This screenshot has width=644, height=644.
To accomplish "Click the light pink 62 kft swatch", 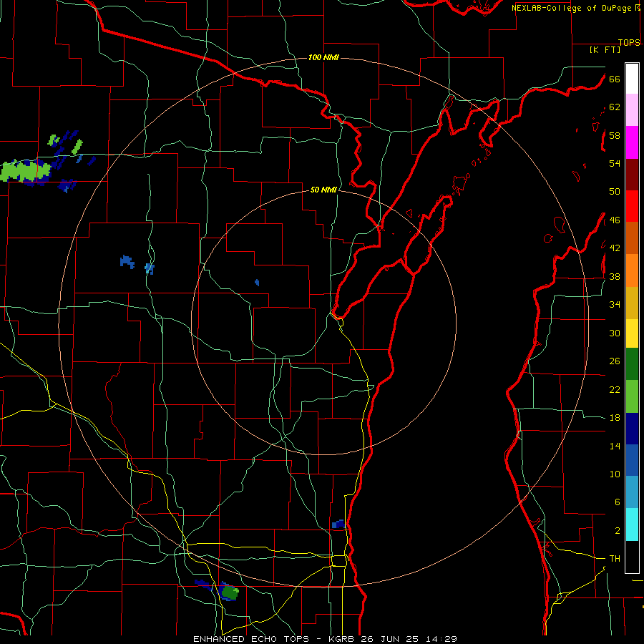I will point(632,109).
